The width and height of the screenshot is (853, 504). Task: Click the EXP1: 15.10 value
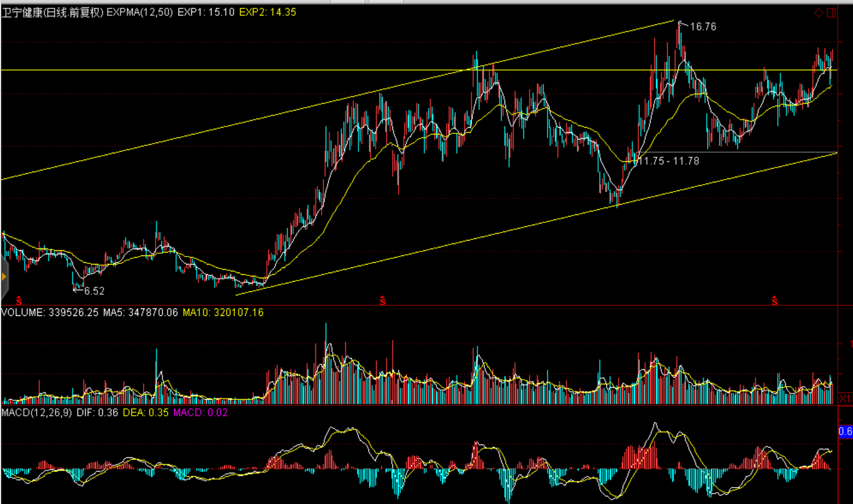(206, 13)
